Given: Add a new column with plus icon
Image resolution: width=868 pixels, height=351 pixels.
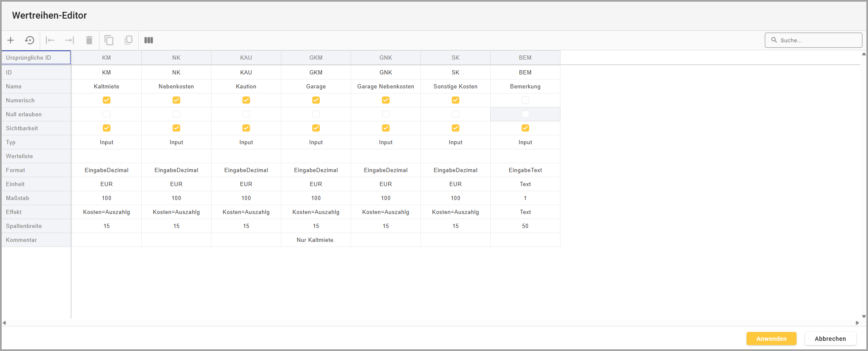Looking at the screenshot, I should tap(11, 40).
